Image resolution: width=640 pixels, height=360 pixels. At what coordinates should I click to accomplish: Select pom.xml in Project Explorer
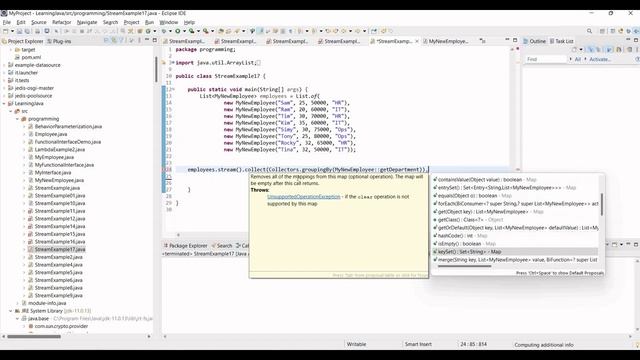coord(31,58)
